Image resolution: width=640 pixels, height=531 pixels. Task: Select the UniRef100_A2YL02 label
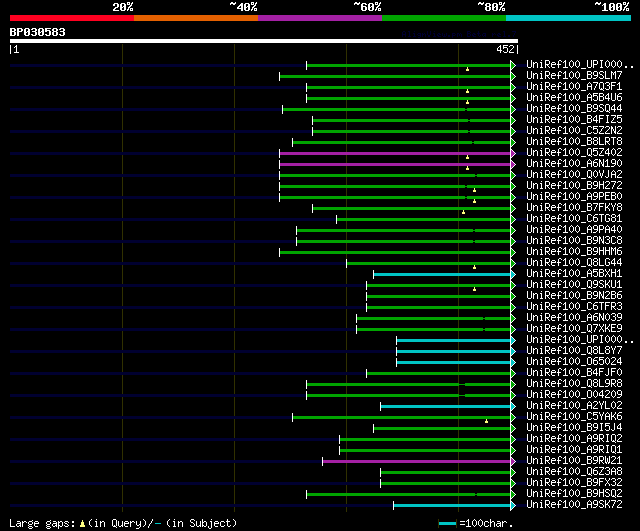coord(574,406)
